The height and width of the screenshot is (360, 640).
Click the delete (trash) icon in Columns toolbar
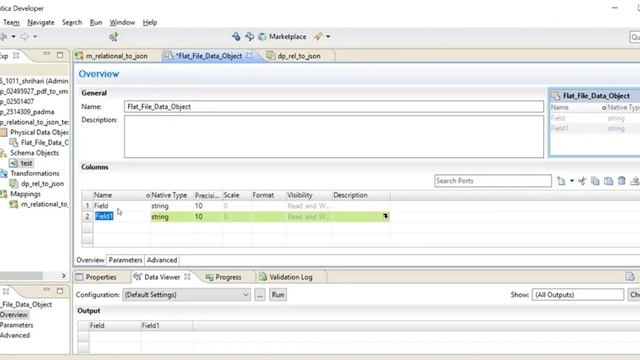pyautogui.click(x=622, y=181)
